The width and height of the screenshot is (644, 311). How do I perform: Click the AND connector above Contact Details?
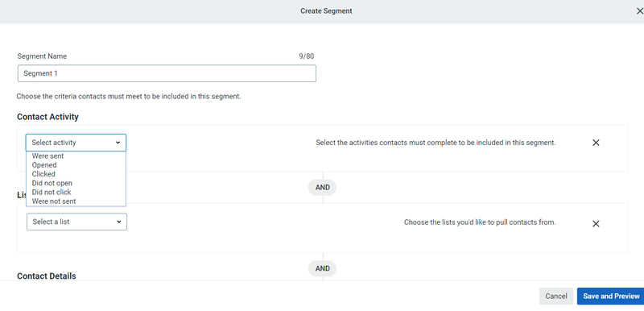[x=323, y=268]
